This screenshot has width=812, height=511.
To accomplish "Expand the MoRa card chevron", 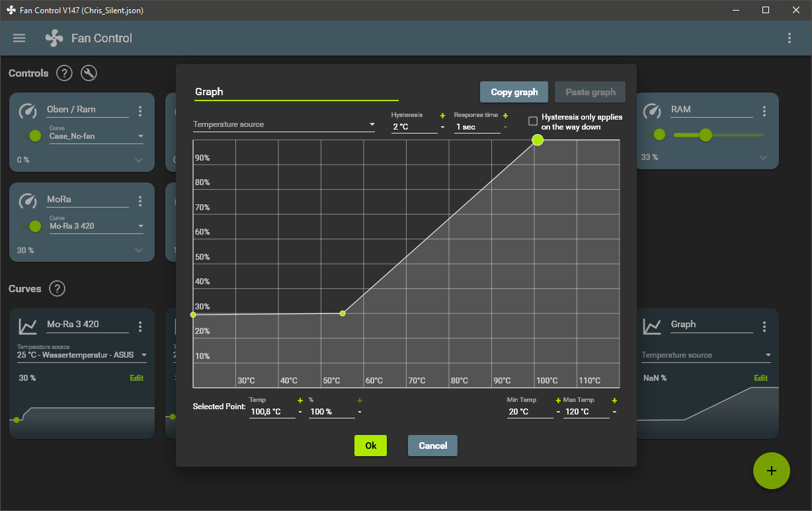I will click(x=139, y=250).
